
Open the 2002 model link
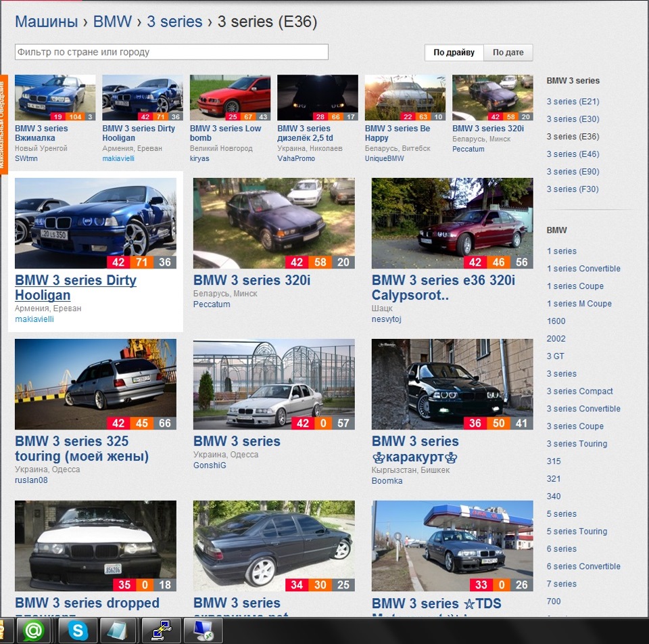click(x=556, y=338)
